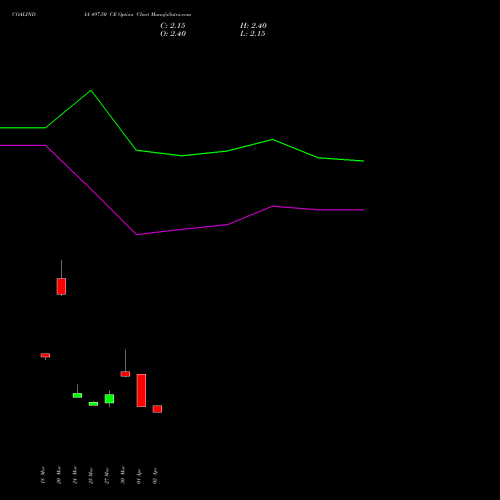Click the lowest point of the purple line
Screen dimensions: 500x500
(x=137, y=235)
